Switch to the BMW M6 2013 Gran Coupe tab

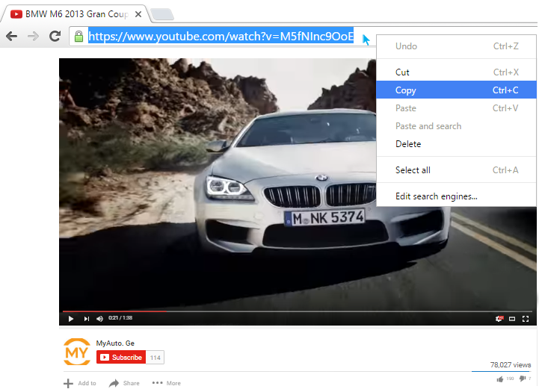pyautogui.click(x=76, y=14)
